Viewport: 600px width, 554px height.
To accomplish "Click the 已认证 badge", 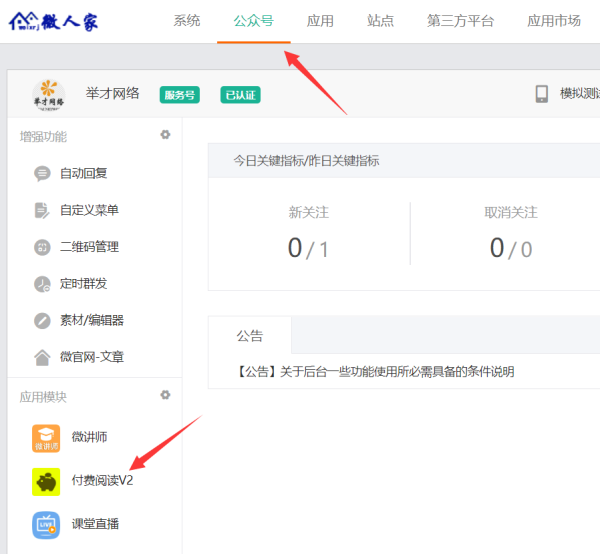I will tap(240, 95).
